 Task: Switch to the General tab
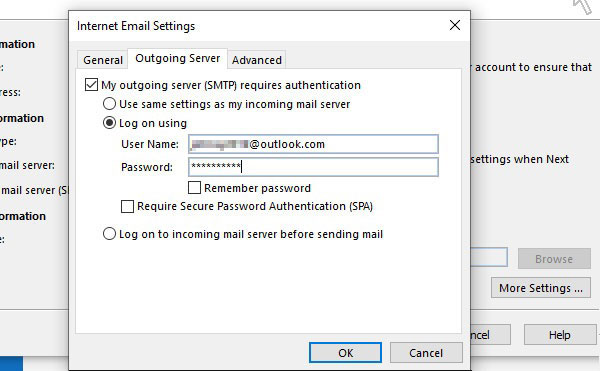(x=103, y=60)
